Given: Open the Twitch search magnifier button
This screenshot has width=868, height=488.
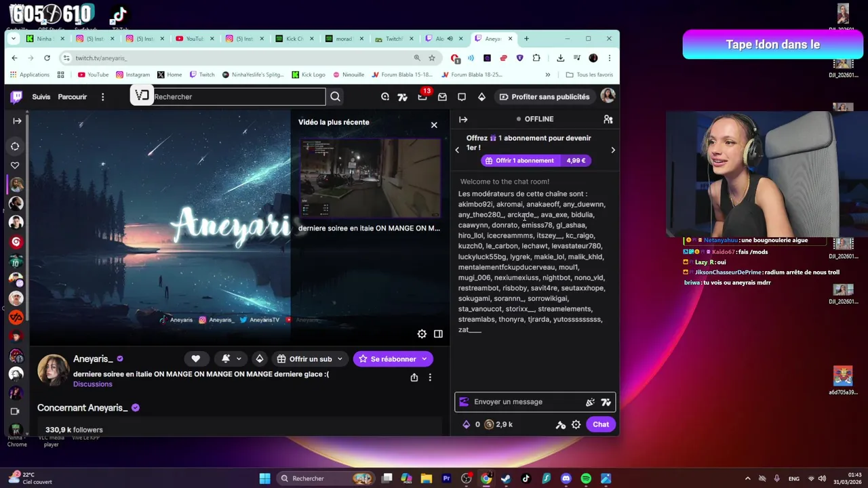Looking at the screenshot, I should tap(335, 97).
